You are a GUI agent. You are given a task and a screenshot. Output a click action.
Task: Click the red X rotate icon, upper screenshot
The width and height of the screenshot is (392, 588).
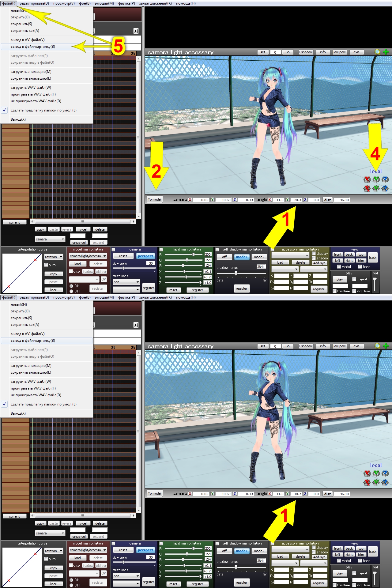tap(367, 179)
